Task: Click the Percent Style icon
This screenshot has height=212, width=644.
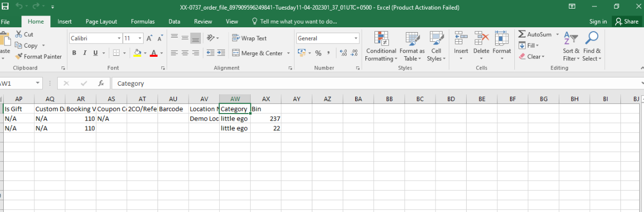Action: click(x=318, y=53)
